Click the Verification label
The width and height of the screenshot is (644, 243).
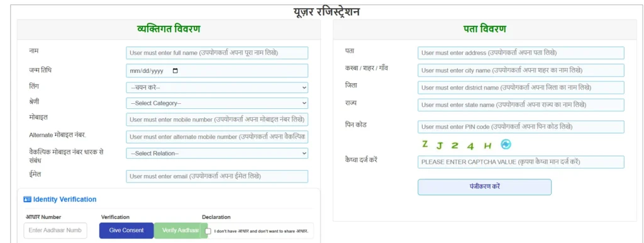tap(116, 217)
